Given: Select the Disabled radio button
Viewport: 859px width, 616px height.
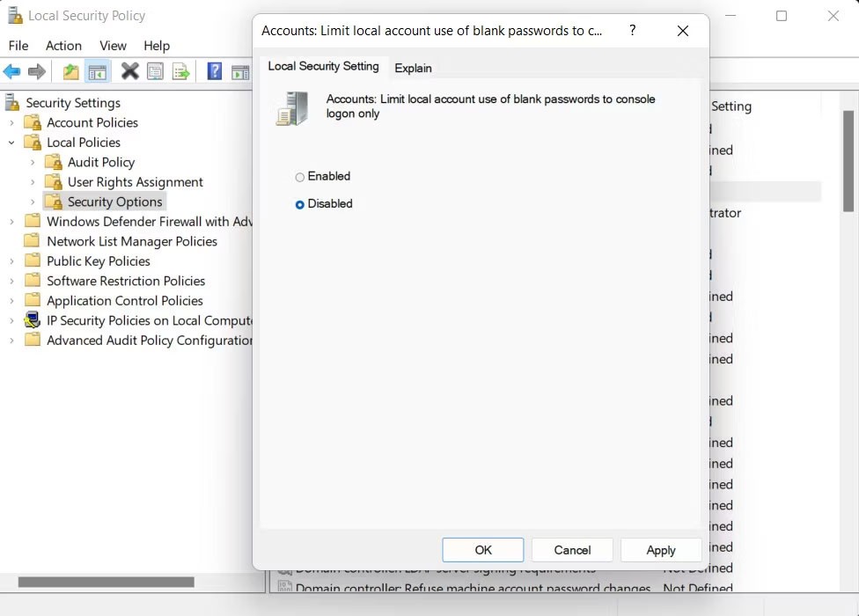Looking at the screenshot, I should tap(300, 204).
